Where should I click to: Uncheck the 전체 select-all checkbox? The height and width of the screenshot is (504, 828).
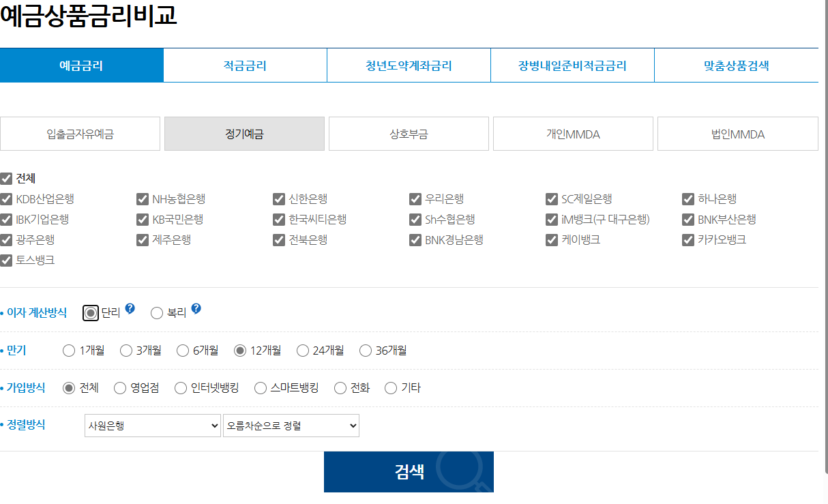point(6,178)
